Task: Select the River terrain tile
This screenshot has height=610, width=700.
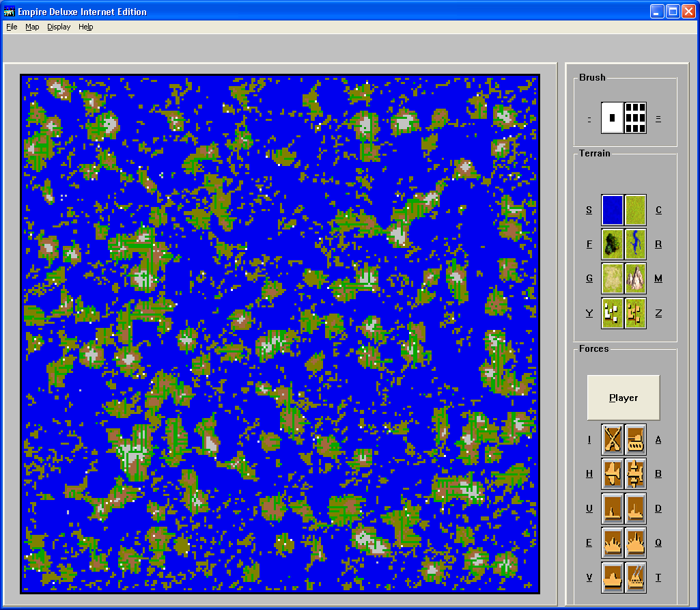Action: click(636, 244)
